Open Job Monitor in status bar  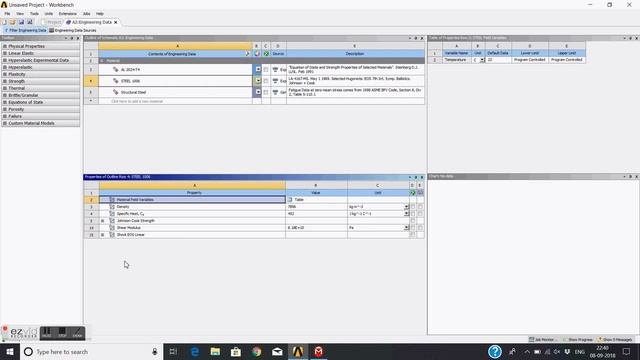(x=542, y=340)
